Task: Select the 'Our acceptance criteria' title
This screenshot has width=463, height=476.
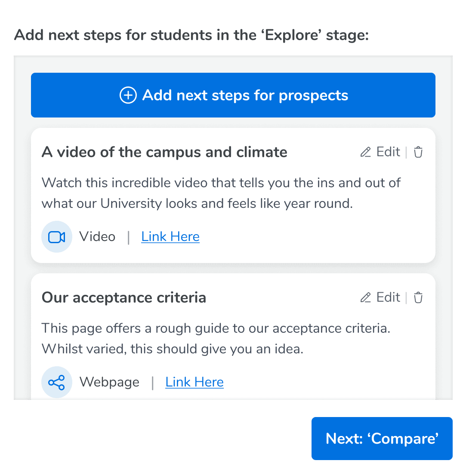Action: 124,297
